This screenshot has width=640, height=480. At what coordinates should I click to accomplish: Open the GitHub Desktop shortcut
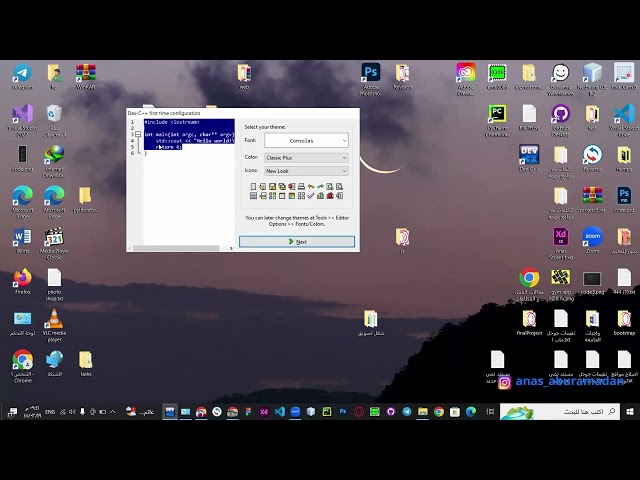[x=560, y=115]
